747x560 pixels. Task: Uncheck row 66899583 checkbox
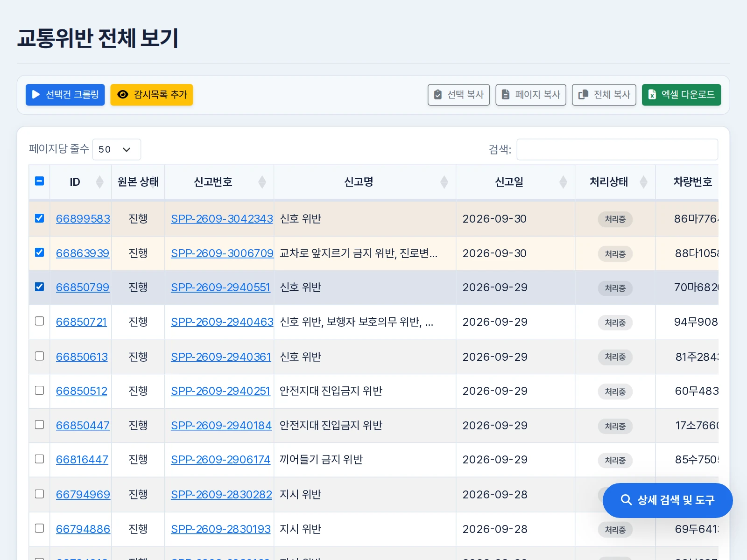point(40,218)
